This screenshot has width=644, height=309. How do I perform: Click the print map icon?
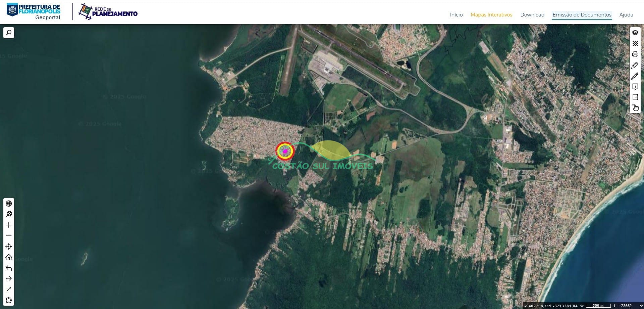pyautogui.click(x=635, y=54)
